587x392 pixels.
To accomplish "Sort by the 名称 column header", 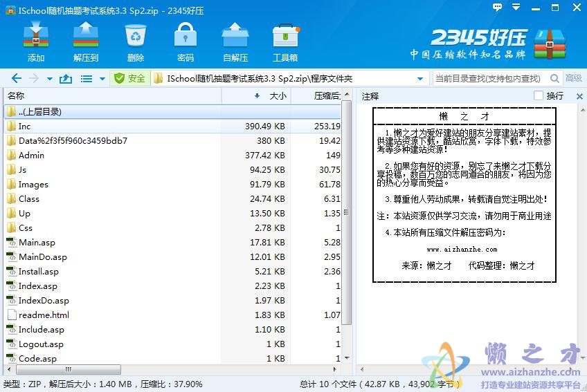I will [112, 96].
